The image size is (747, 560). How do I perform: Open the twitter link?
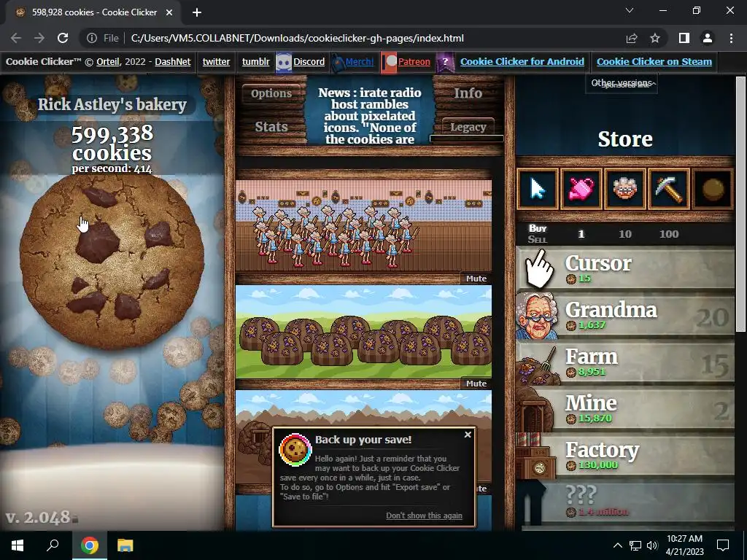(216, 61)
